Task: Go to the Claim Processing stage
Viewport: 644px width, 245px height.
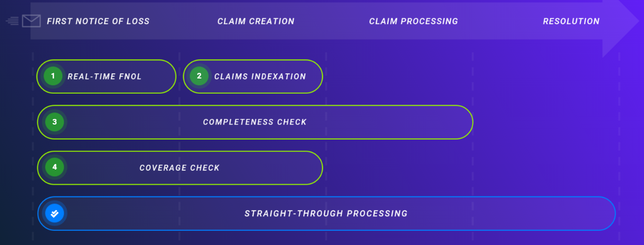Action: pos(413,21)
